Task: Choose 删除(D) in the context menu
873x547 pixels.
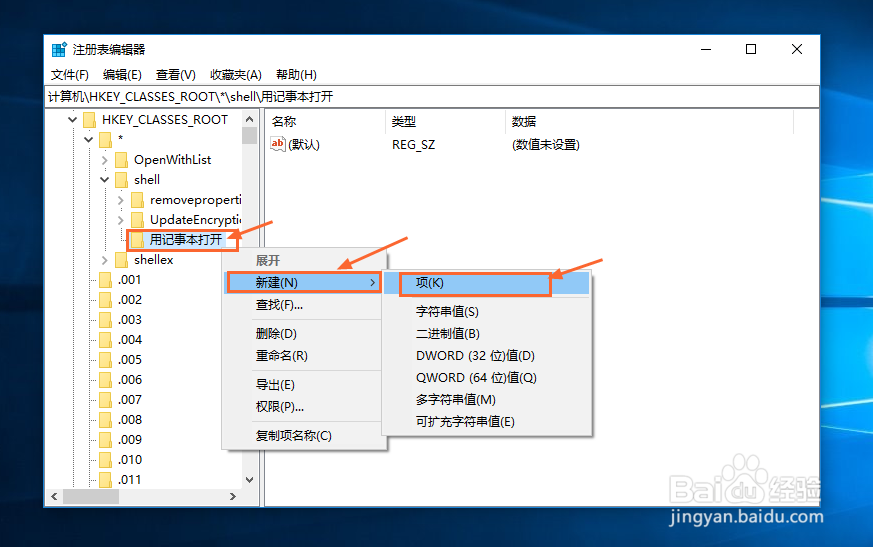Action: [x=304, y=334]
